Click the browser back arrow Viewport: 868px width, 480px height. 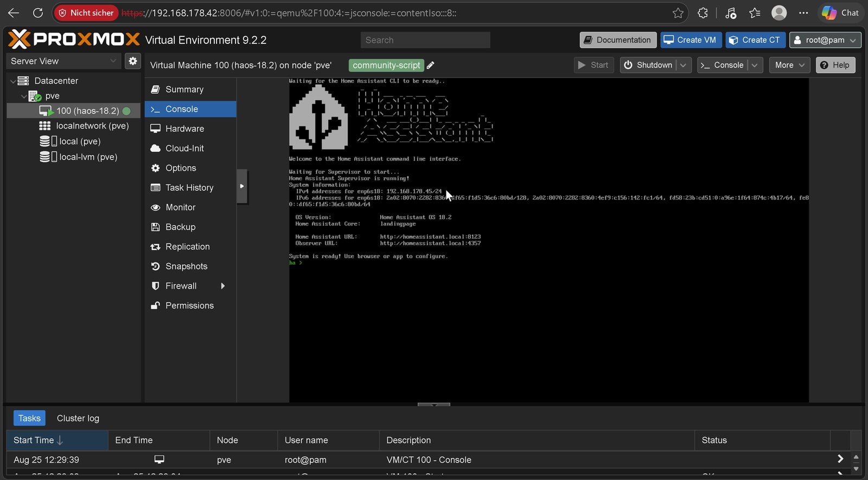point(14,12)
